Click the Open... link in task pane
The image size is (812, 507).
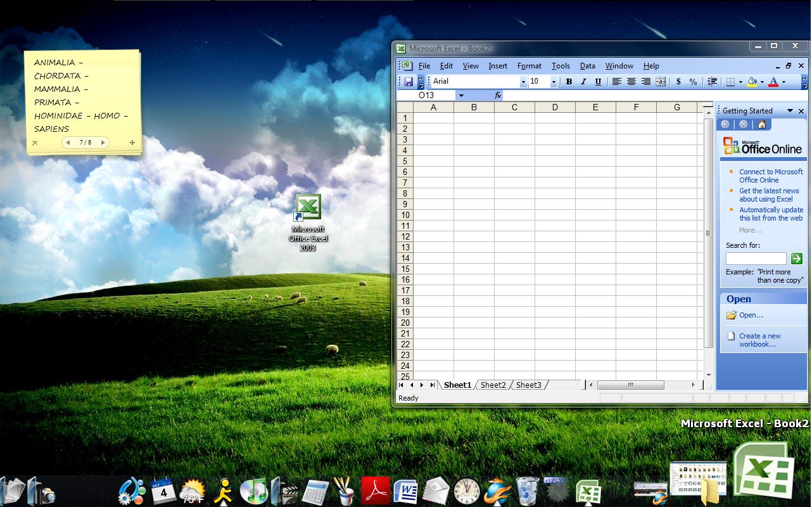tap(751, 315)
